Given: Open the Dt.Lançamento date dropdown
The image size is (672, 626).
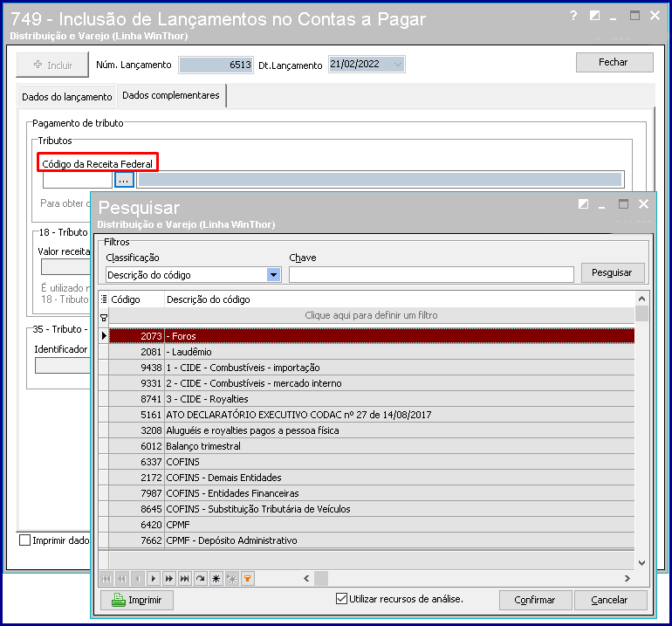Looking at the screenshot, I should (398, 65).
